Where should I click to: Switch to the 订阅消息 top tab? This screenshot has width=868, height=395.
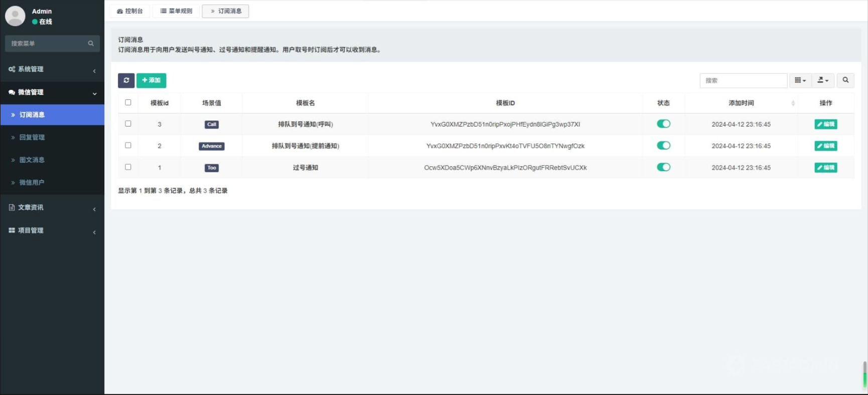coord(225,11)
